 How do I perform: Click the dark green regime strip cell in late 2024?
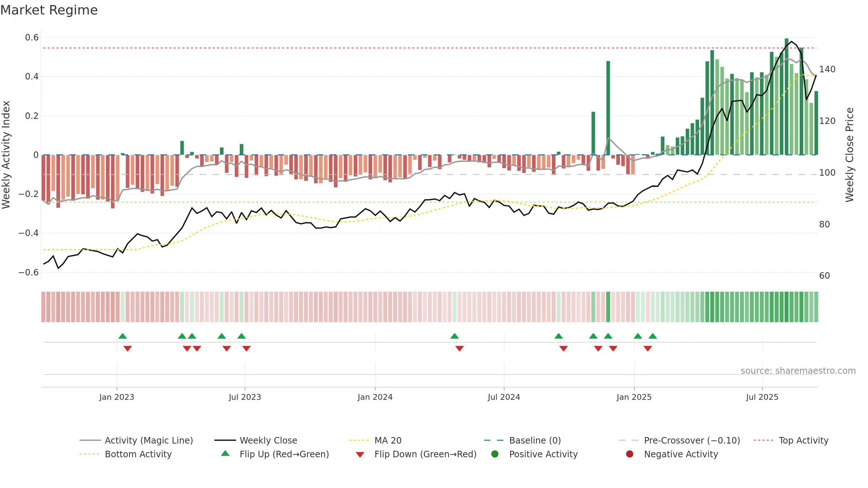(x=608, y=307)
